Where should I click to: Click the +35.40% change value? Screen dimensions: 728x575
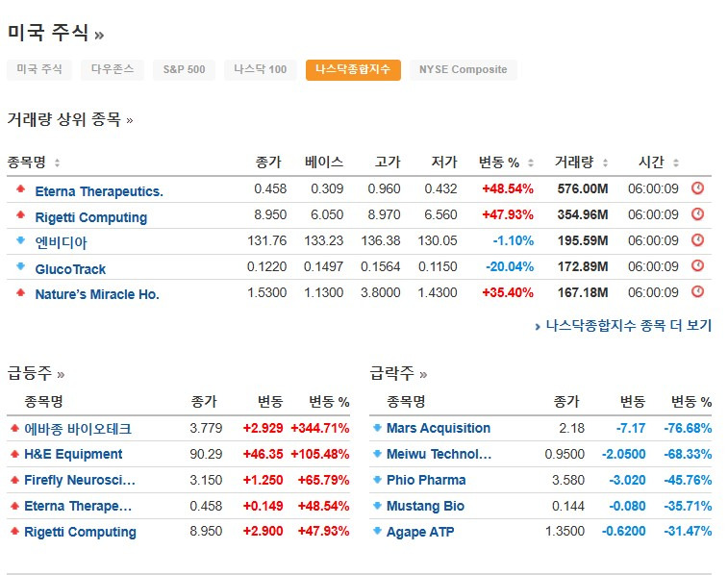pos(508,293)
